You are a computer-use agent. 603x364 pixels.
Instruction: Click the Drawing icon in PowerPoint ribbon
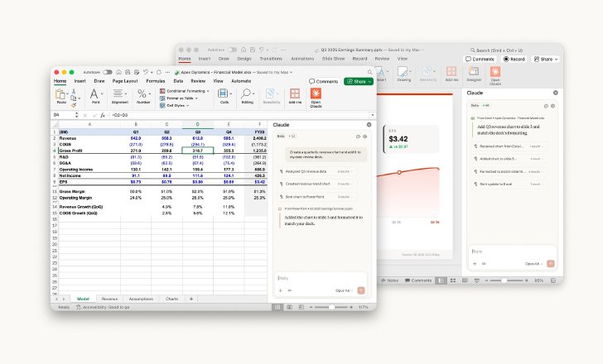click(x=403, y=71)
